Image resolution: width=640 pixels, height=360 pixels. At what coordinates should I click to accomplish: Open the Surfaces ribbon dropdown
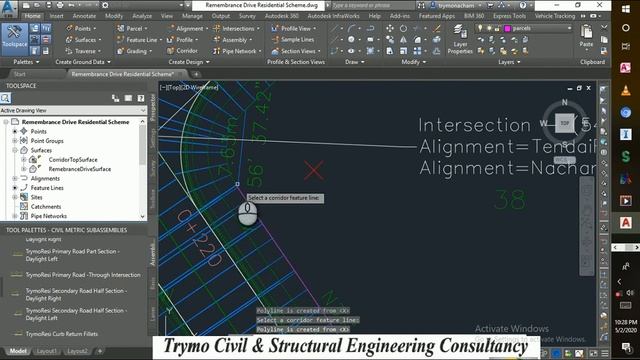[x=100, y=40]
